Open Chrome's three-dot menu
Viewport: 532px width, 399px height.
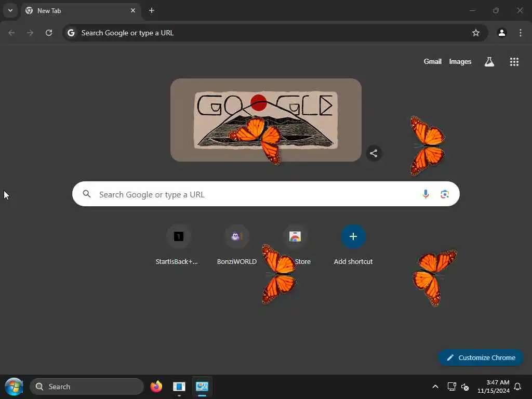point(521,33)
